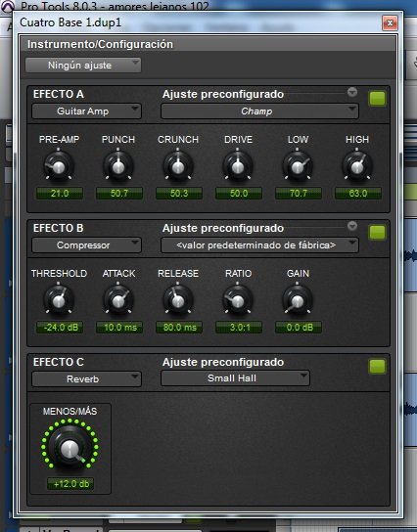
Task: Click the EFECTO C label
Action: pos(59,362)
